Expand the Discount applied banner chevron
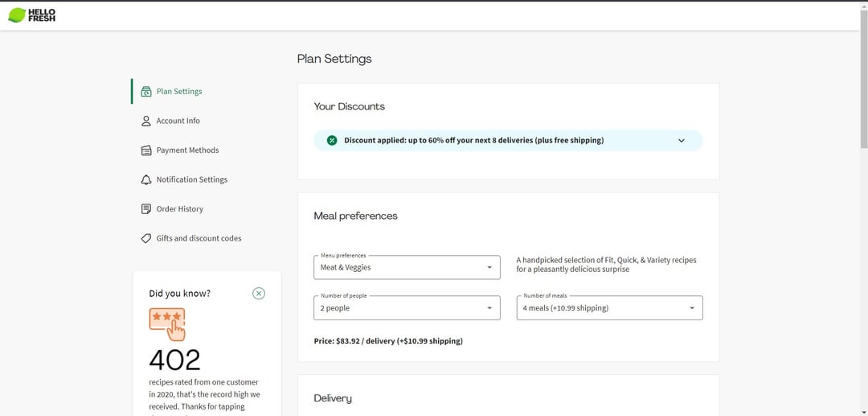868x416 pixels. 682,140
